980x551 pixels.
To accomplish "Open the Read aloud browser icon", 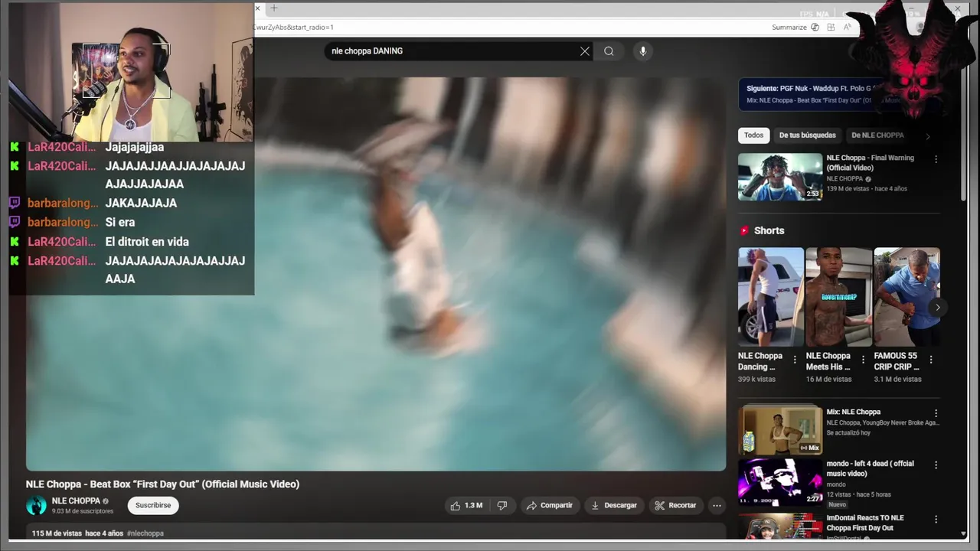I will [848, 28].
